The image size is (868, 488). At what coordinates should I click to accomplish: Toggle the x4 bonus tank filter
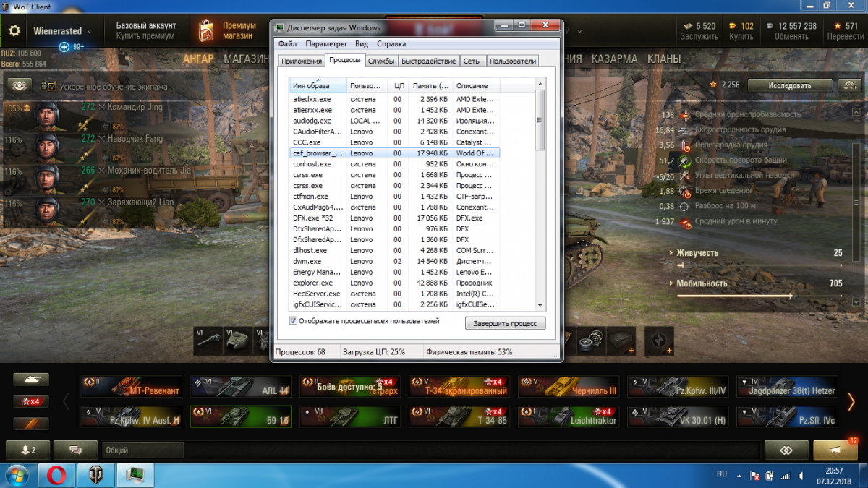[31, 401]
